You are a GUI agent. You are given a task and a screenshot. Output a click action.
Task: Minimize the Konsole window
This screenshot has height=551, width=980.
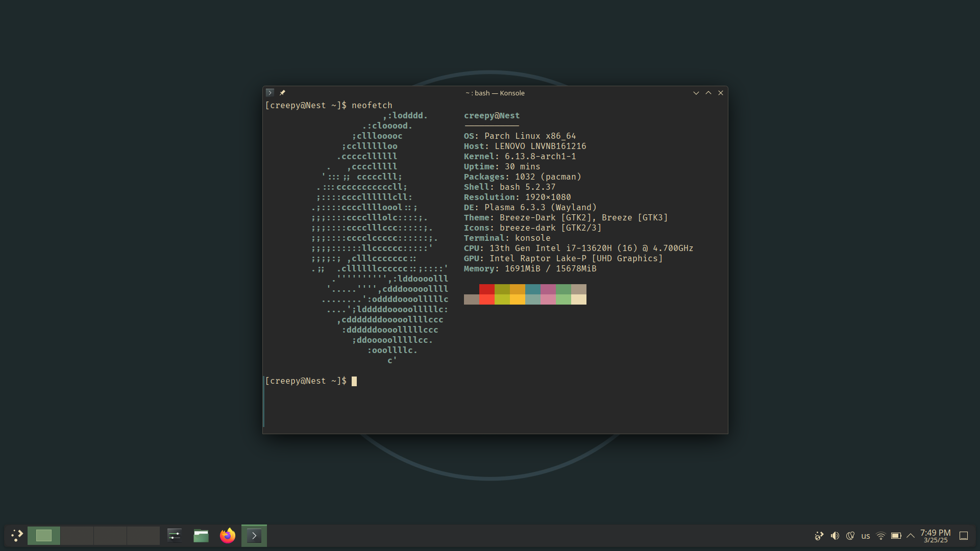(696, 93)
